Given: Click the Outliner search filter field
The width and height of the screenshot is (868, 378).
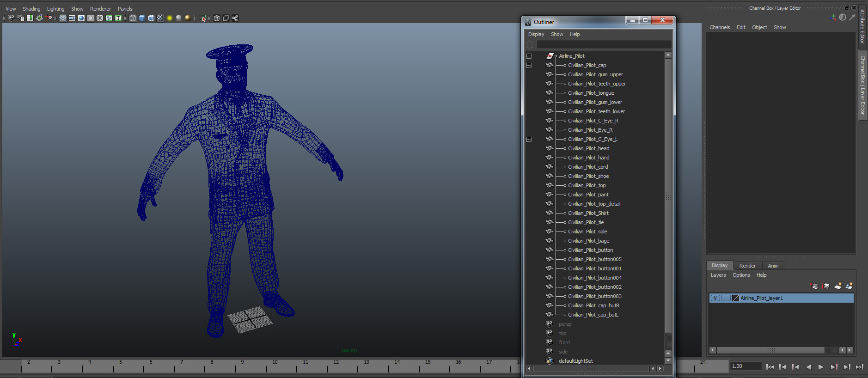Looking at the screenshot, I should 604,44.
